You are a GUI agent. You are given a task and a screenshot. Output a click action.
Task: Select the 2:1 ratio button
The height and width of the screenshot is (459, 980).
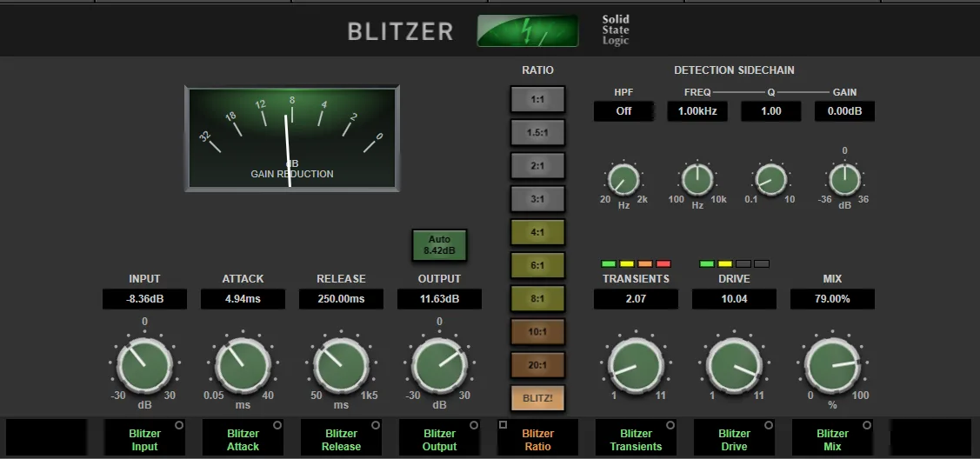pyautogui.click(x=537, y=165)
